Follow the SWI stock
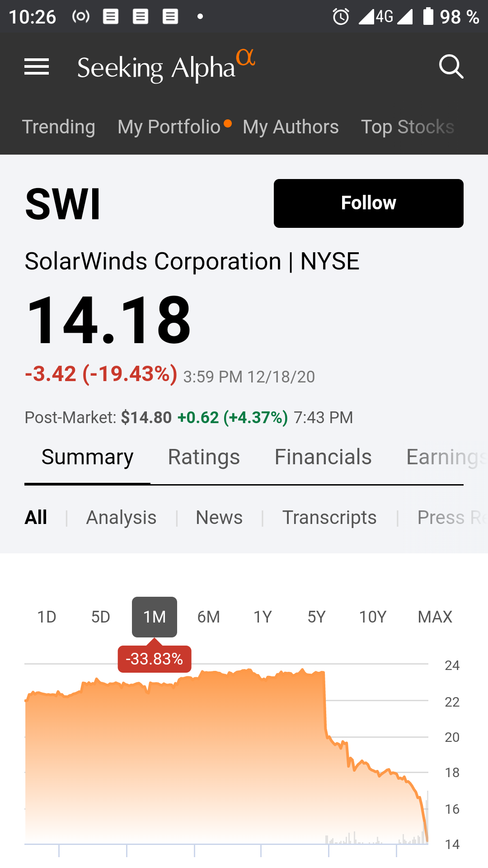This screenshot has width=488, height=868. click(x=368, y=203)
